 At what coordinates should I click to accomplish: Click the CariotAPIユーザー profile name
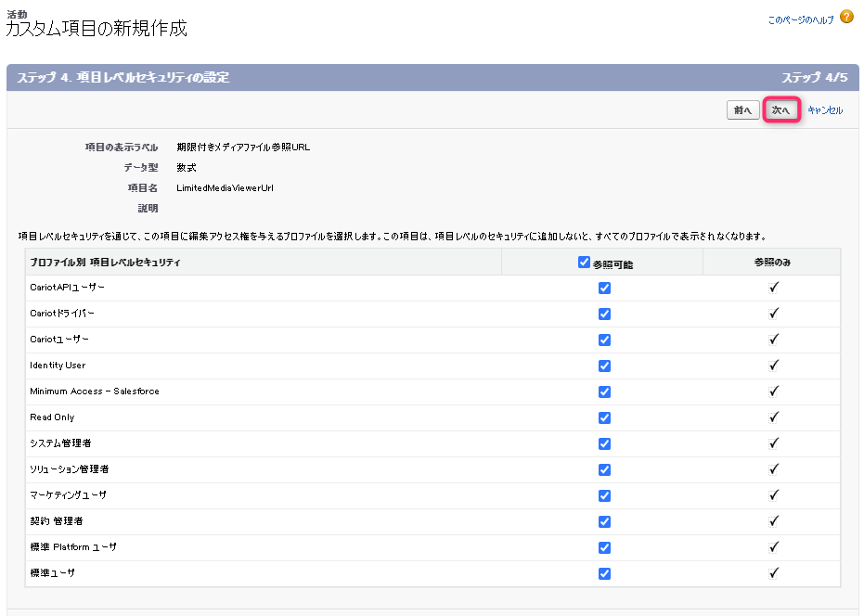67,287
